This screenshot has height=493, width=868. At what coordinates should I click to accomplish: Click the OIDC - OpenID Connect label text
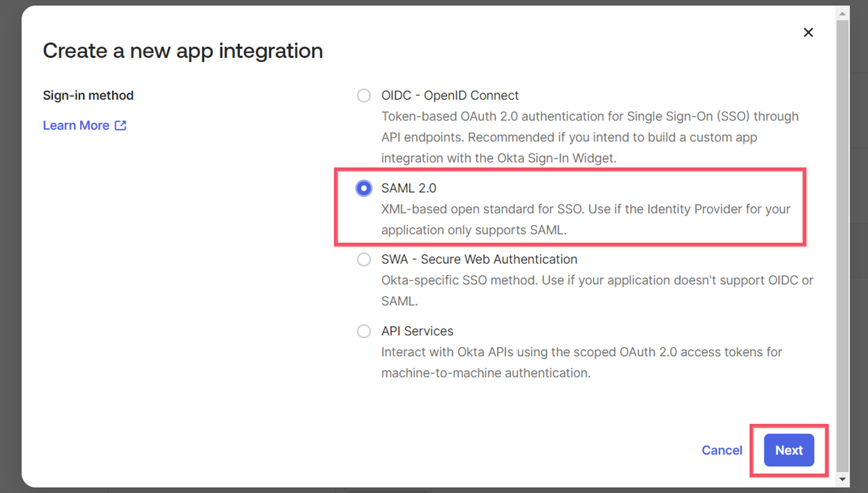[450, 95]
